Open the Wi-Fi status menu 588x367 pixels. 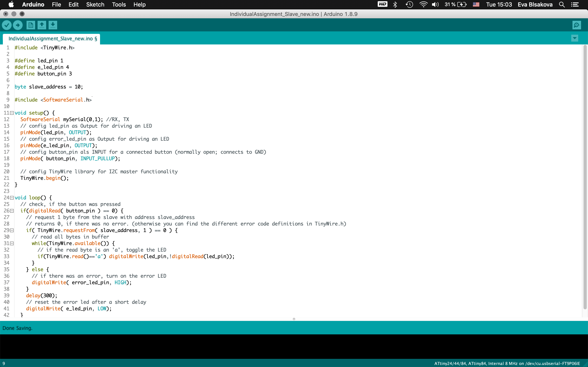(x=423, y=5)
